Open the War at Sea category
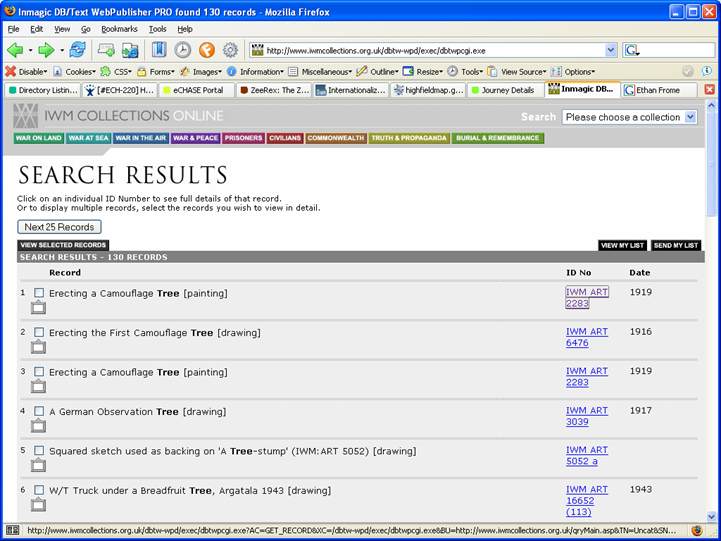 [88, 138]
